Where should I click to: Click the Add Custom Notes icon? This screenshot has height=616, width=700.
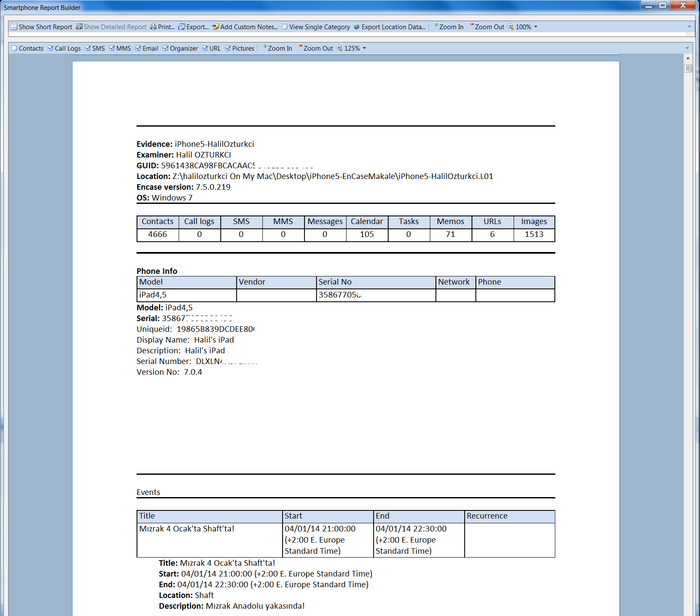pos(216,27)
